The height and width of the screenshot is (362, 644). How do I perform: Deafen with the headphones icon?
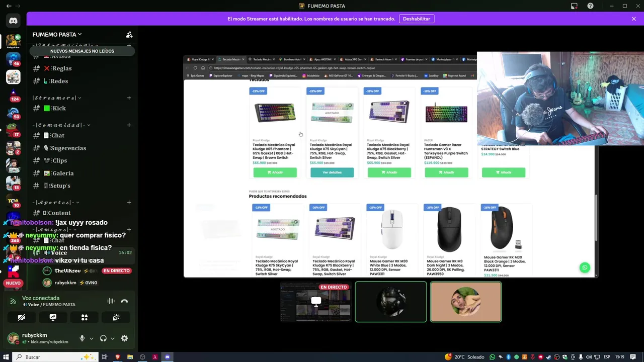pyautogui.click(x=103, y=338)
